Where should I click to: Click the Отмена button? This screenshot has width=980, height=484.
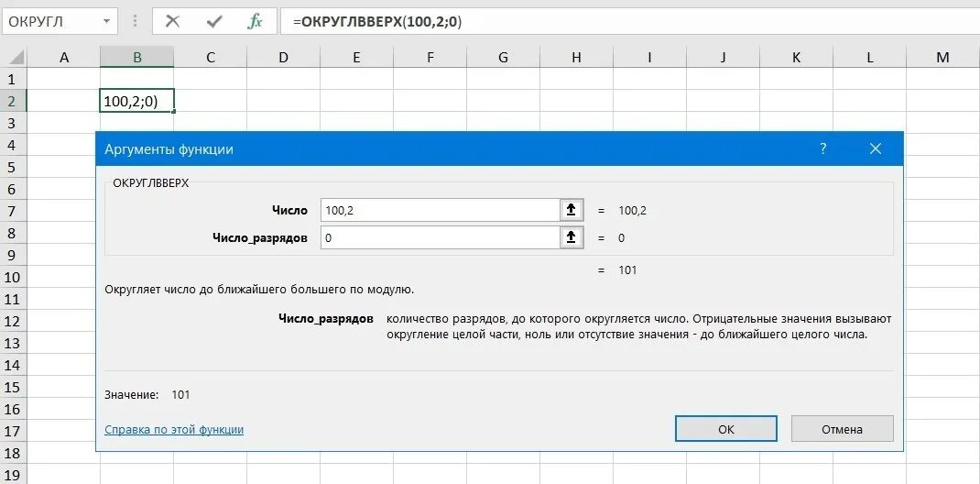point(842,429)
